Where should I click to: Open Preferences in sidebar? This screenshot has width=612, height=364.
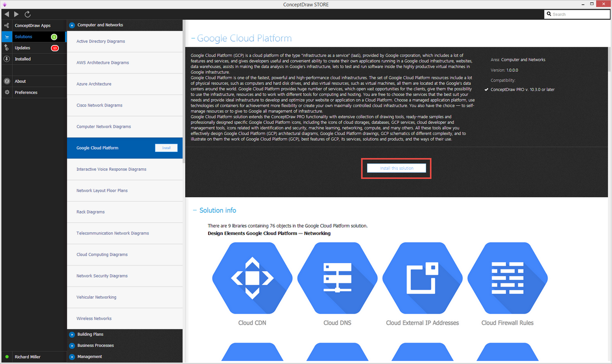[33, 93]
